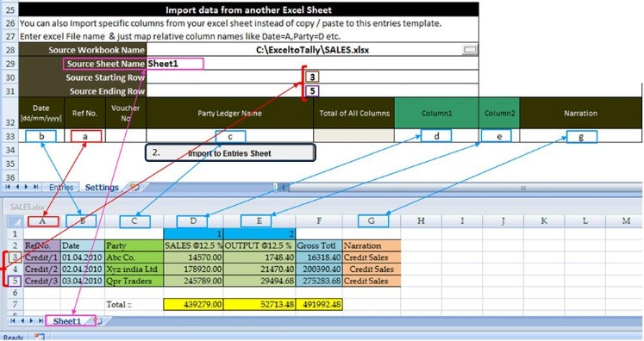
Task: Insert new worksheet after Settings tab
Action: point(134,187)
